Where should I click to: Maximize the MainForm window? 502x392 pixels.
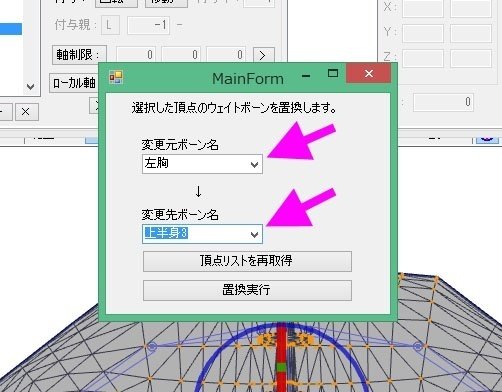tap(333, 73)
